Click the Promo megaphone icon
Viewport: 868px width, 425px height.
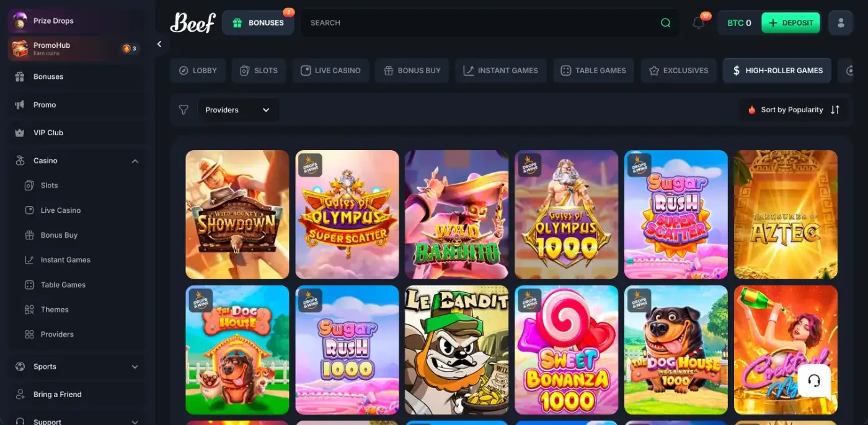[x=20, y=105]
